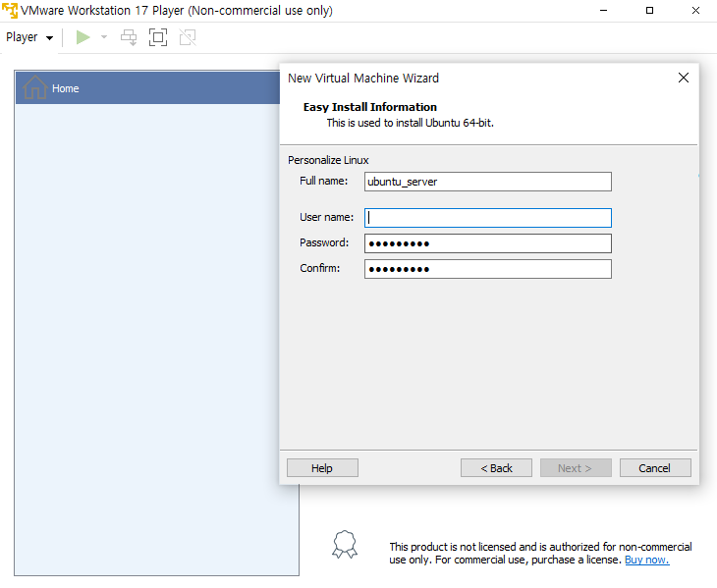Close the VMware Workstation Player window
717x588 pixels.
[695, 10]
